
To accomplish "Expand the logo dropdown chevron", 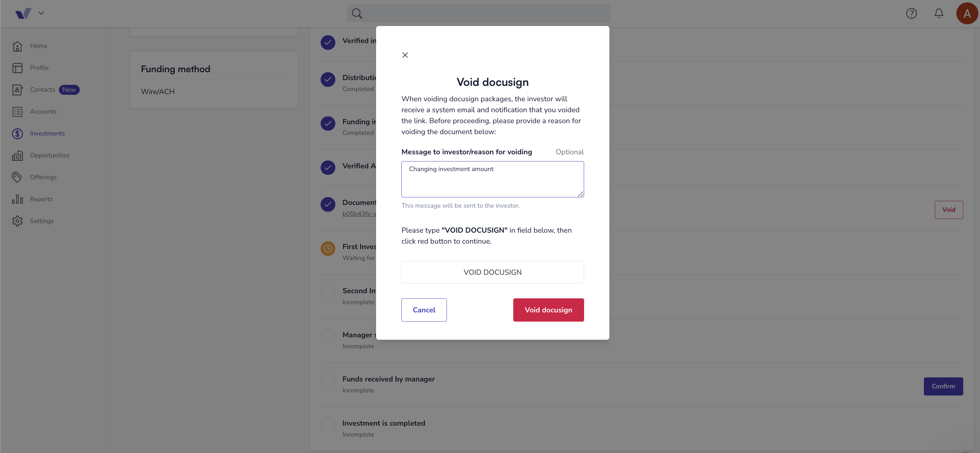I will (41, 13).
